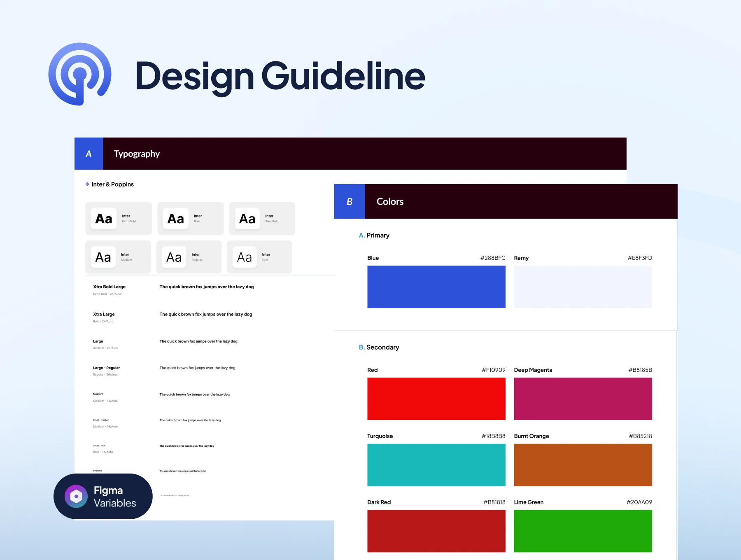The height and width of the screenshot is (560, 741).
Task: Click the Turquoise color name label
Action: click(x=380, y=436)
